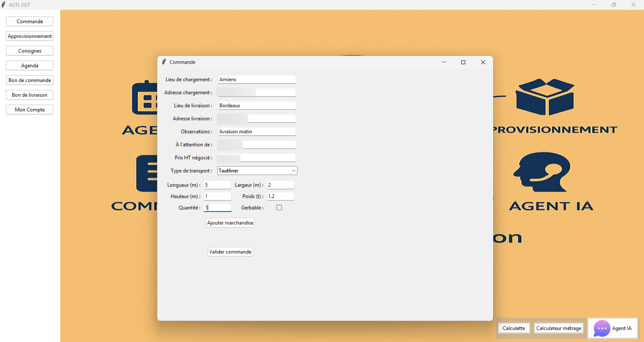644x342 pixels.
Task: Focus the Observations field
Action: click(x=257, y=131)
